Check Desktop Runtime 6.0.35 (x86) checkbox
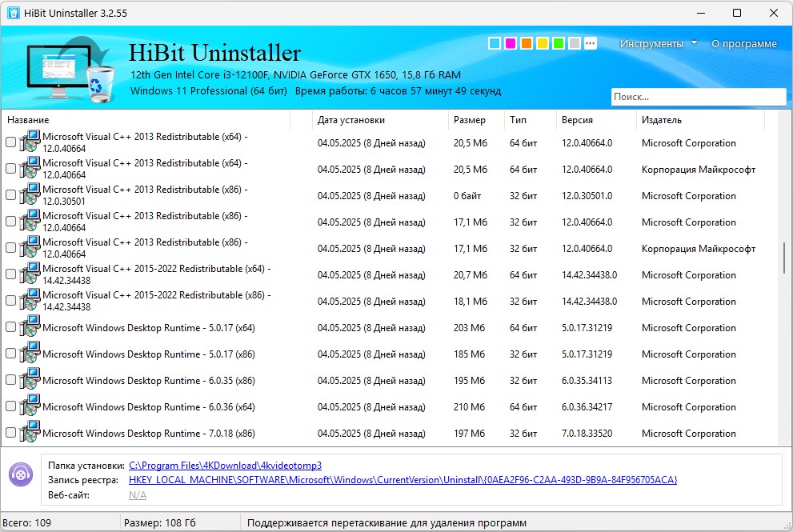The width and height of the screenshot is (793, 532). 10,379
